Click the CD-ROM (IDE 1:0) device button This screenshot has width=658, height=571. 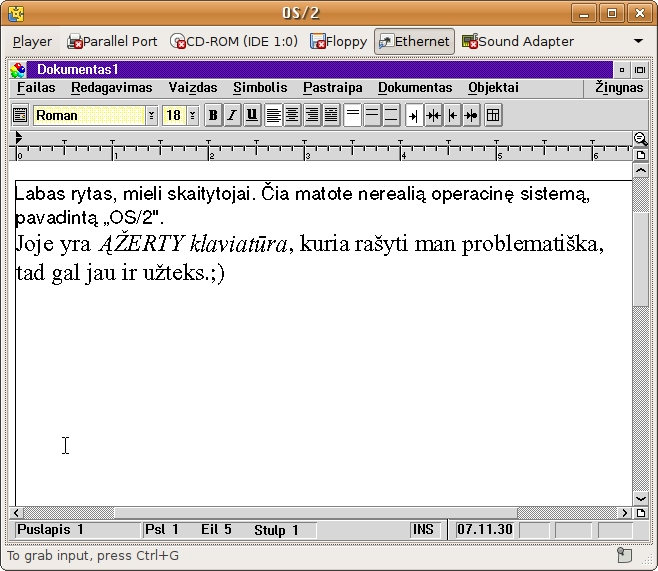pos(234,42)
